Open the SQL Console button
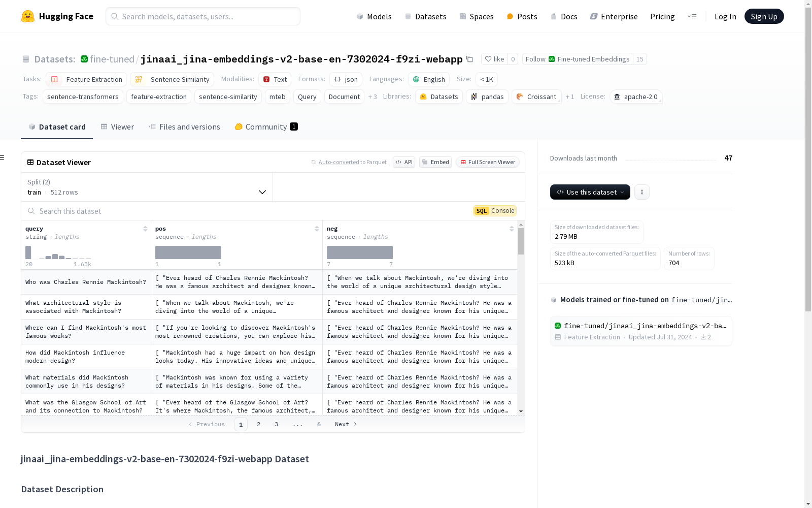Viewport: 812px width, 508px height. (495, 211)
